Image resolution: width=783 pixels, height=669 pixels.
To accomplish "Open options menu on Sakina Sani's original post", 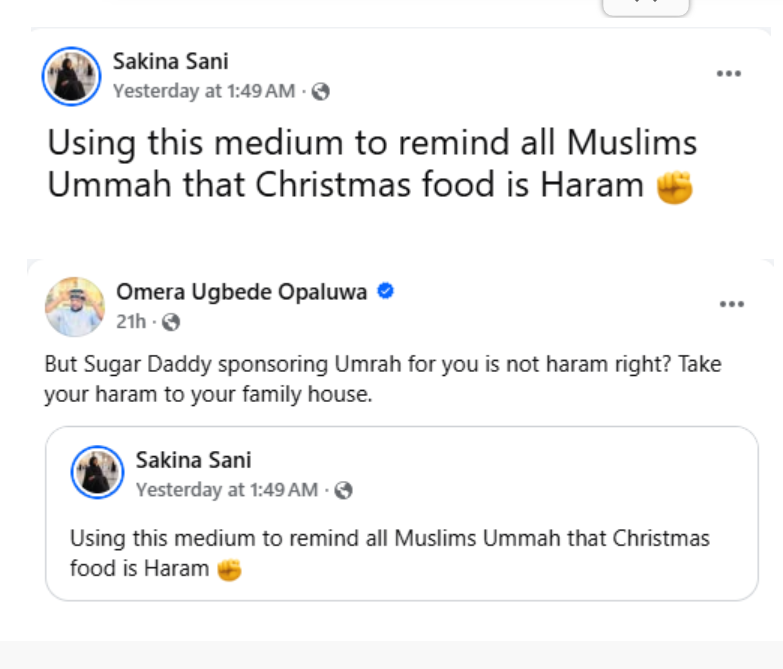I will [728, 74].
